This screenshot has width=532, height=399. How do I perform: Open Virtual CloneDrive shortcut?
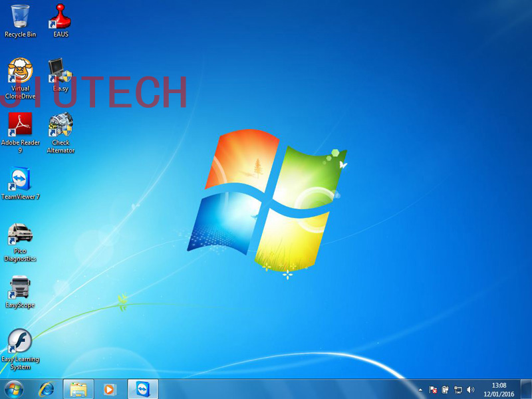20,78
